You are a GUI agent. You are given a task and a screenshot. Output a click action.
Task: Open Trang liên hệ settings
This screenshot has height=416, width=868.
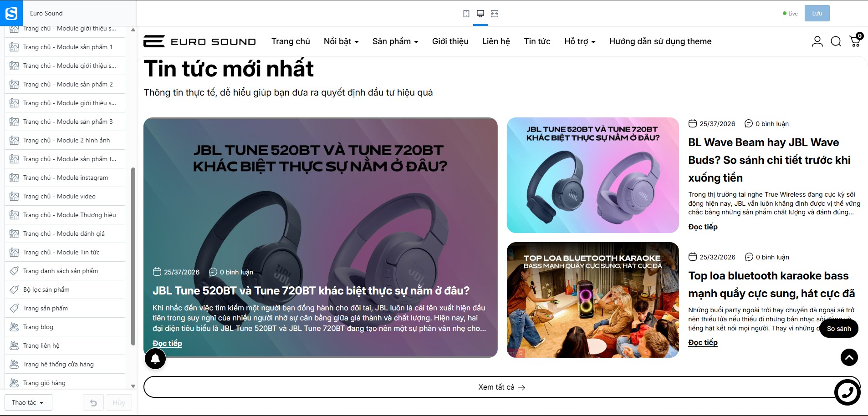(65, 345)
